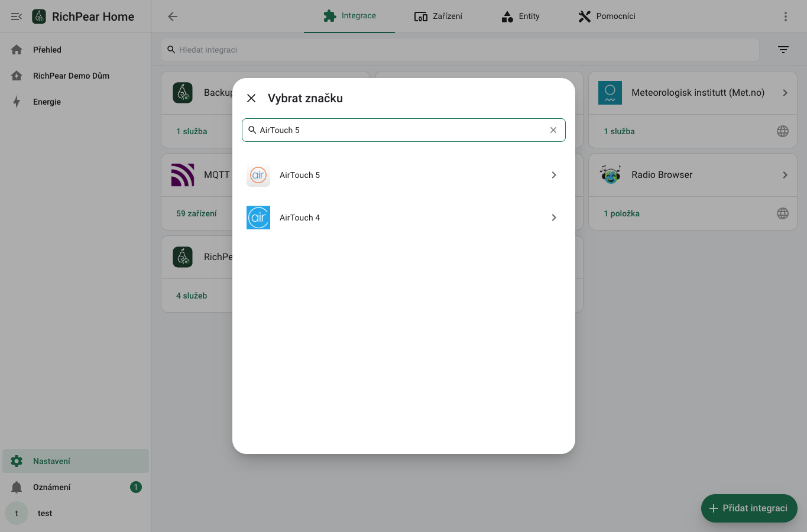Open the MQTT 59 zařízení link

[x=196, y=213]
